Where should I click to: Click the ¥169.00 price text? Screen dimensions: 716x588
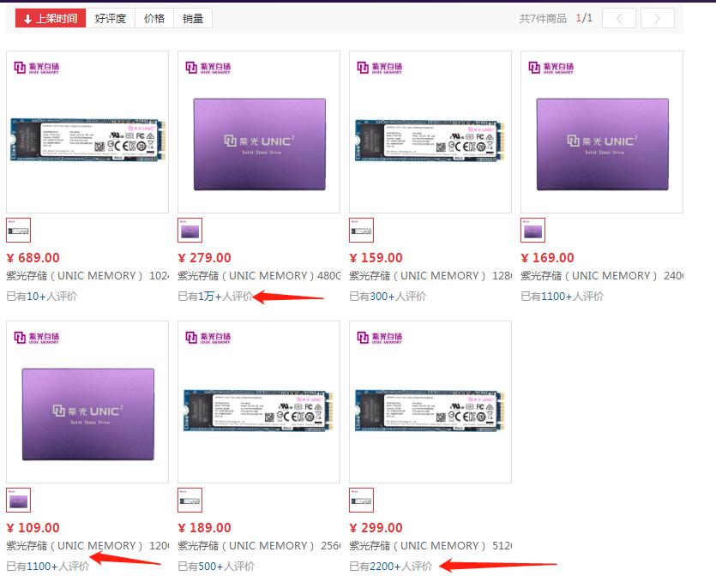547,258
